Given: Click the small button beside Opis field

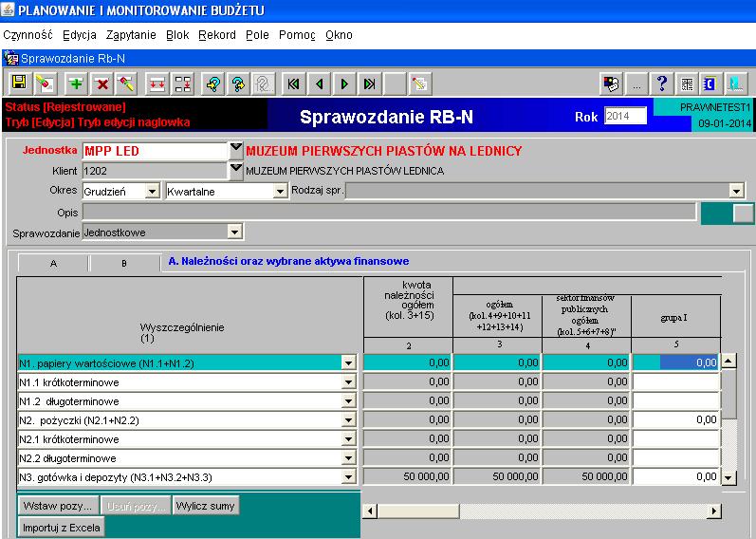Looking at the screenshot, I should [x=743, y=213].
